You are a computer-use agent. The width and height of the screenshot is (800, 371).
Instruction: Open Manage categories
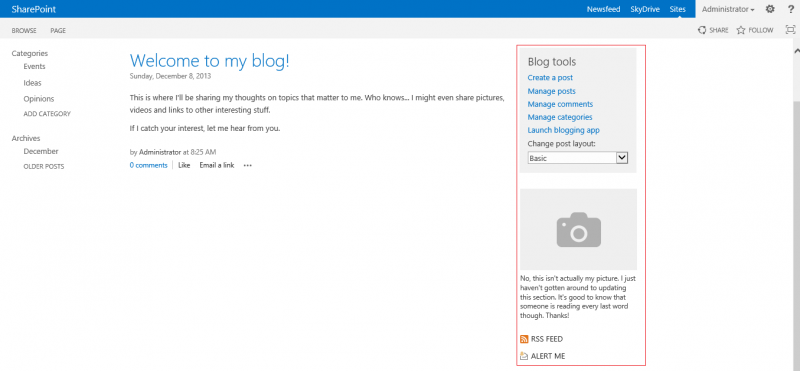point(560,117)
